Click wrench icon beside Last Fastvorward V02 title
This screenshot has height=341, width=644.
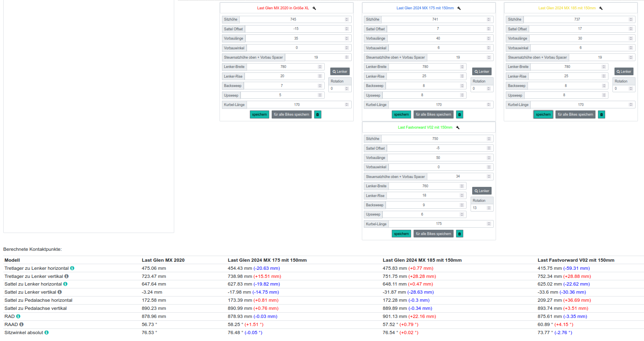458,127
